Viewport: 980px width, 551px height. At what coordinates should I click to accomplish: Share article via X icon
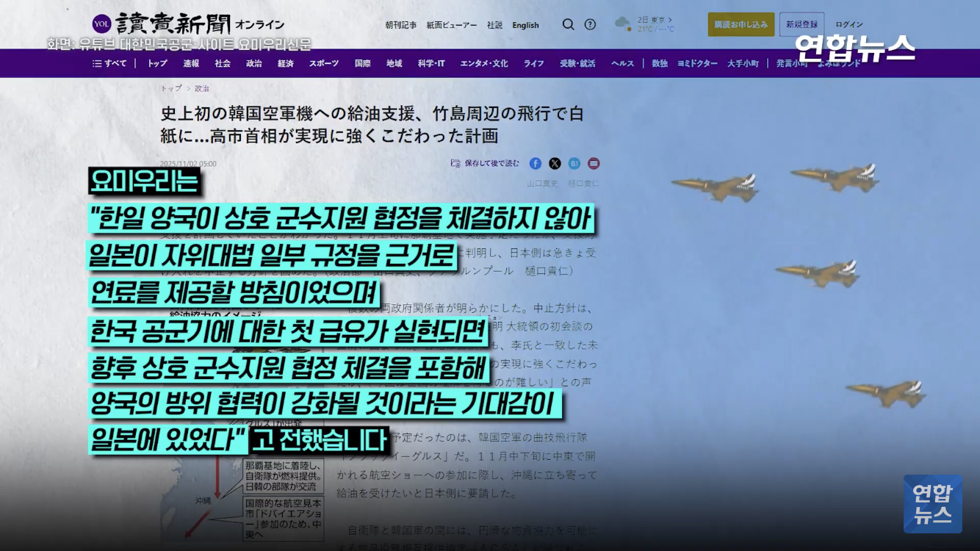[x=555, y=163]
